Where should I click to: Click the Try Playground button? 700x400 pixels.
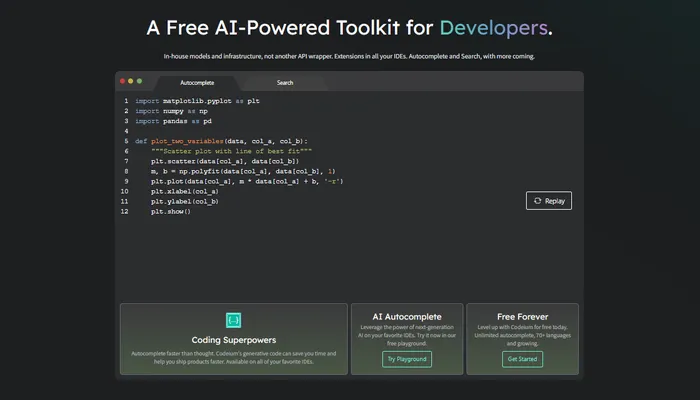[407, 358]
